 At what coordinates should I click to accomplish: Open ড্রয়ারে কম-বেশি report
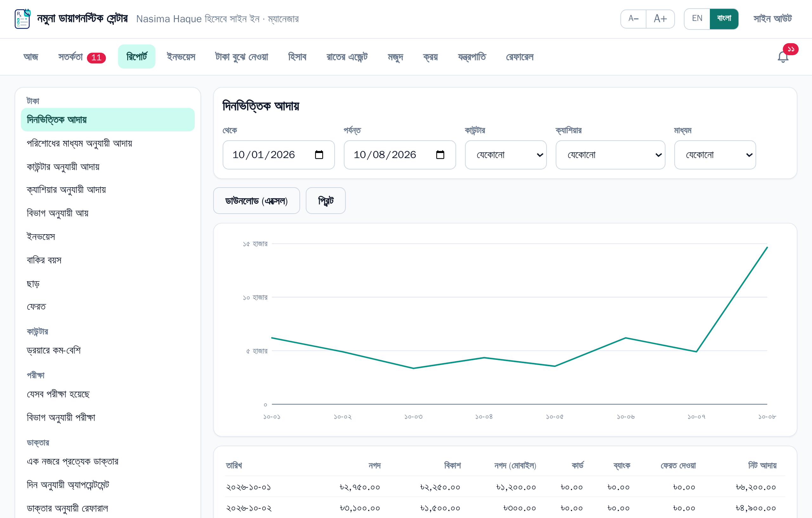click(x=108, y=350)
